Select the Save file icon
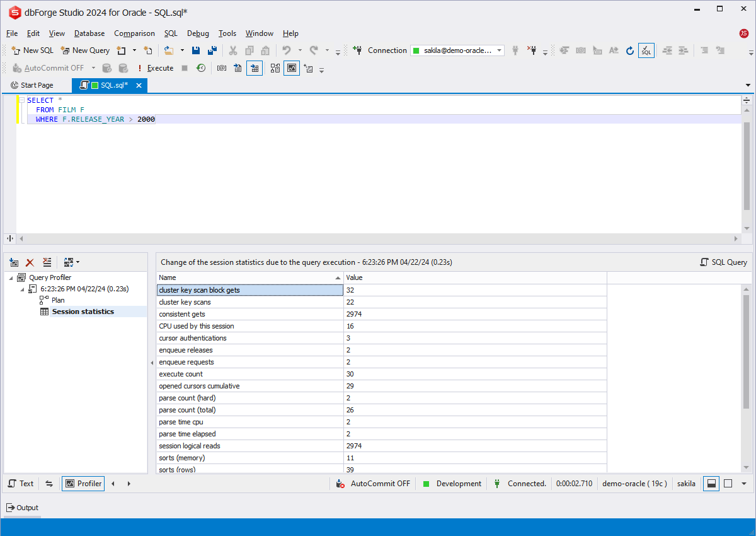 click(x=195, y=50)
